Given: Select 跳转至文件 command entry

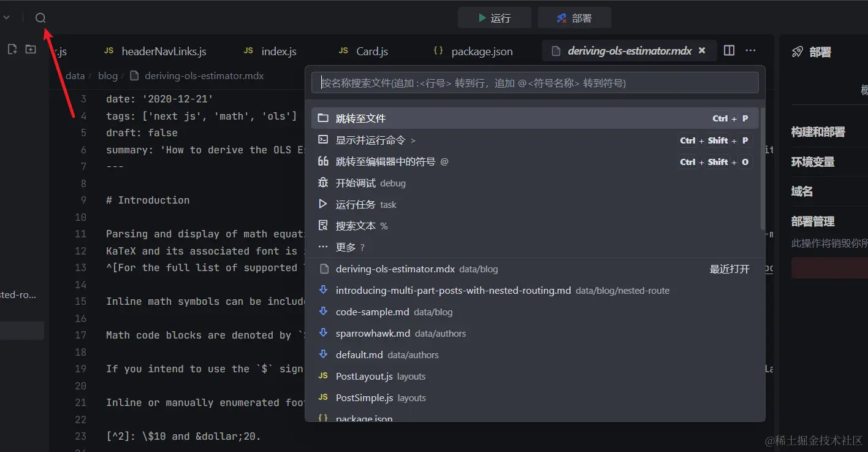Looking at the screenshot, I should [x=535, y=118].
